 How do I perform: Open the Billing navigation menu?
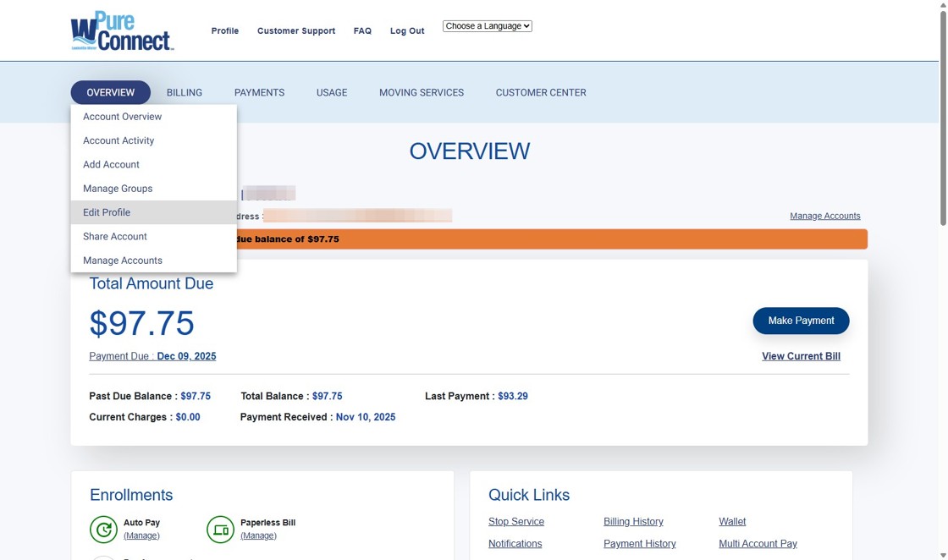(x=184, y=92)
